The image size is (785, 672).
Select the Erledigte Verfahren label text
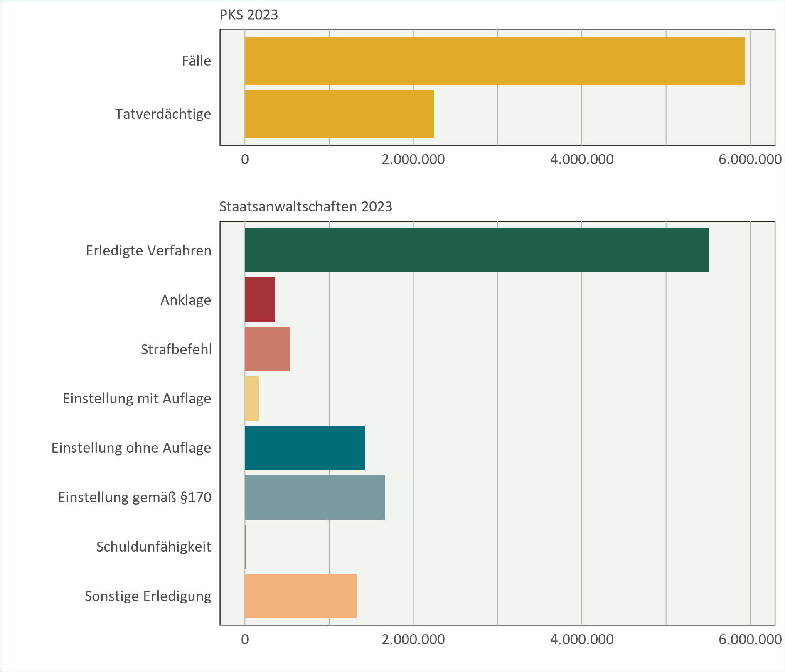click(x=148, y=251)
